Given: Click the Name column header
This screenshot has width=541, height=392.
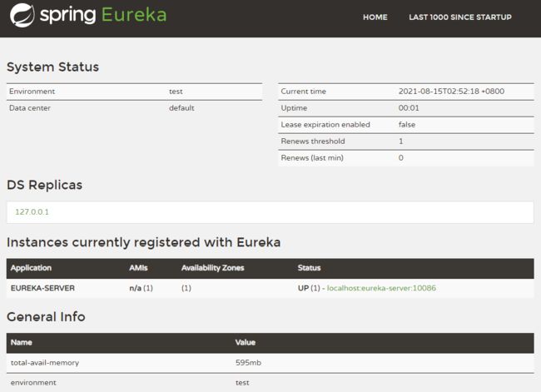Looking at the screenshot, I should click(x=22, y=343).
